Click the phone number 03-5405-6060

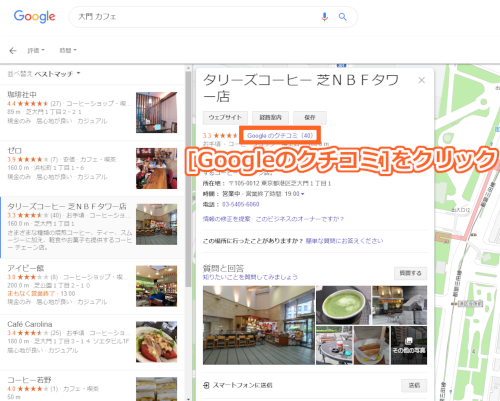(x=241, y=204)
